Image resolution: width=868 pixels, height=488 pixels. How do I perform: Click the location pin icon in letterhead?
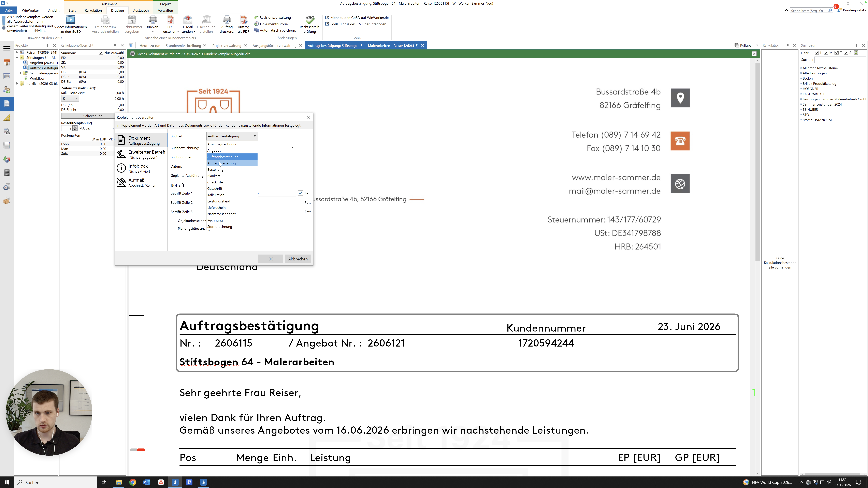(680, 98)
